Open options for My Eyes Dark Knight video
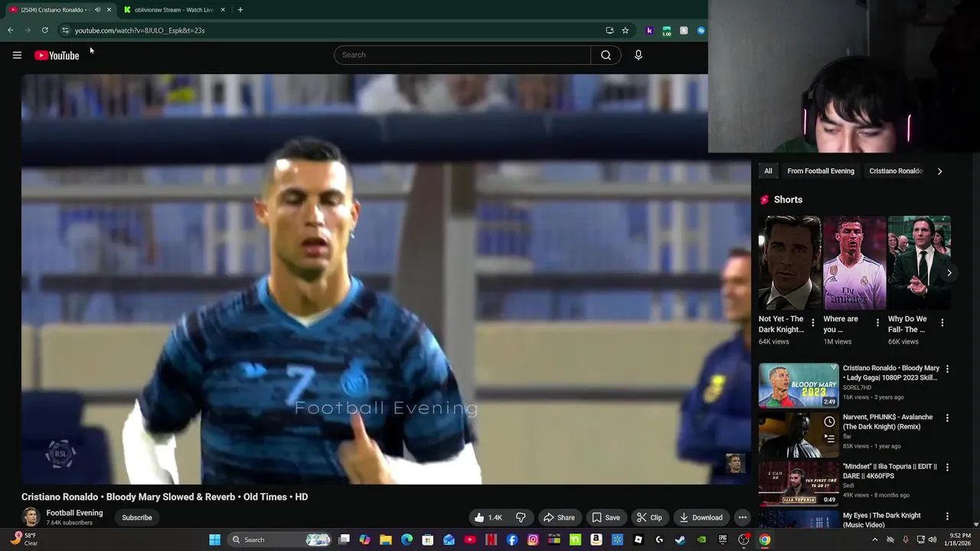The width and height of the screenshot is (980, 551). tap(947, 517)
